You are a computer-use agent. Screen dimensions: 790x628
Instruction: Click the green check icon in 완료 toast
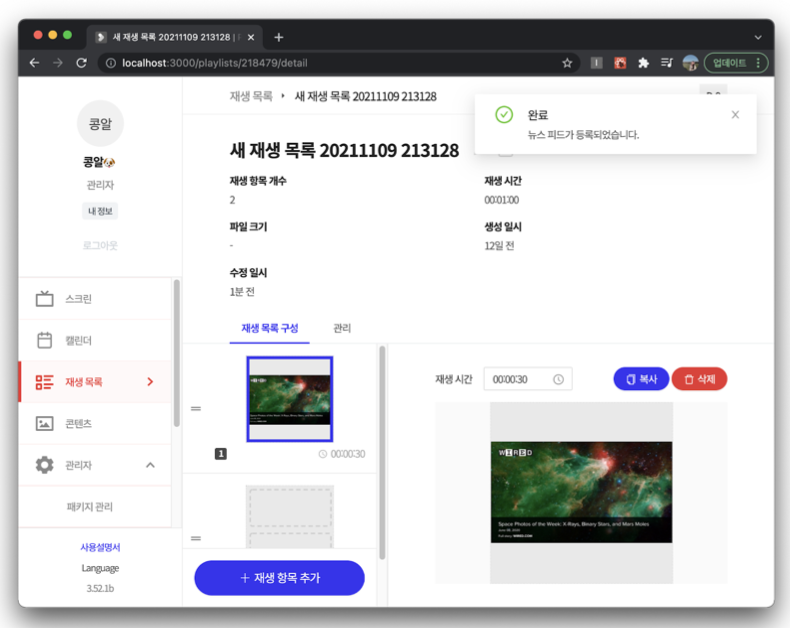tap(504, 115)
